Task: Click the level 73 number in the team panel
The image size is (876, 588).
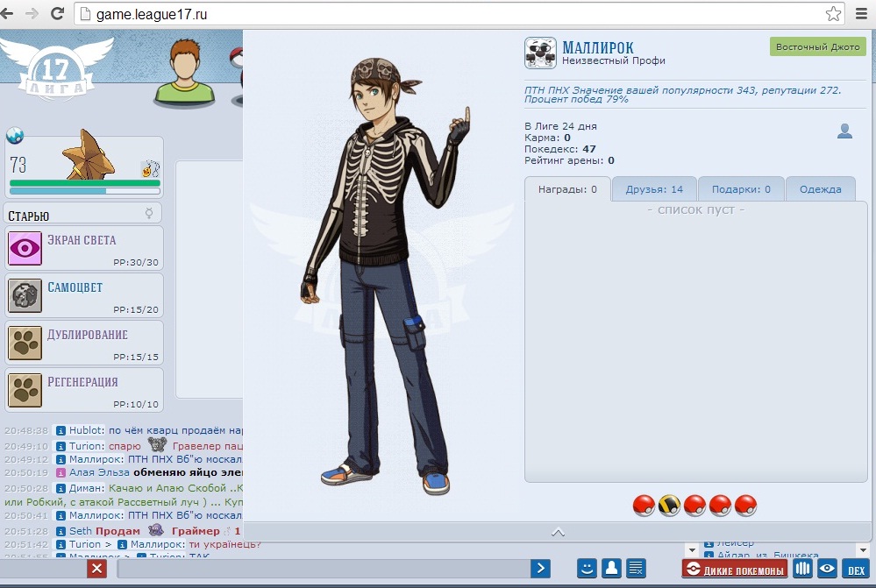Action: tap(18, 165)
